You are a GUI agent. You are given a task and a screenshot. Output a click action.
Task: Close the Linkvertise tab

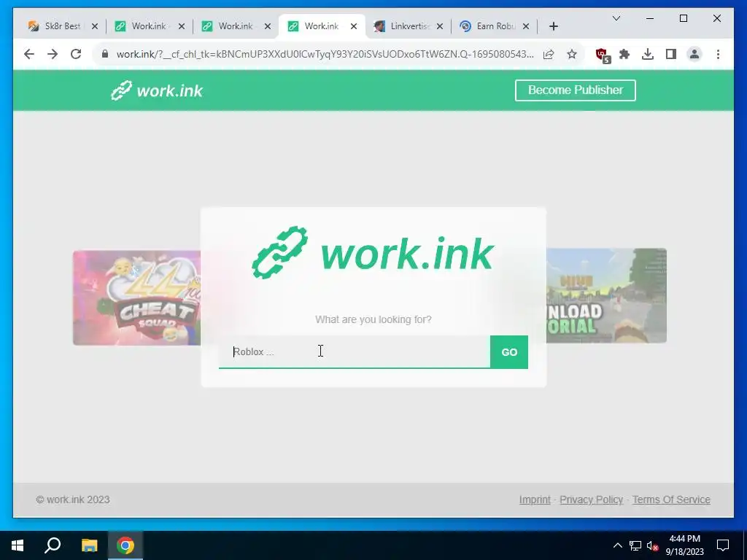point(440,27)
